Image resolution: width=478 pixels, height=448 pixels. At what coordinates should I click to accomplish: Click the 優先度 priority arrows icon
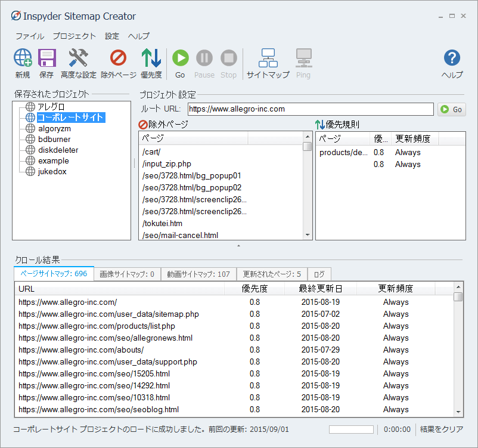tap(151, 58)
